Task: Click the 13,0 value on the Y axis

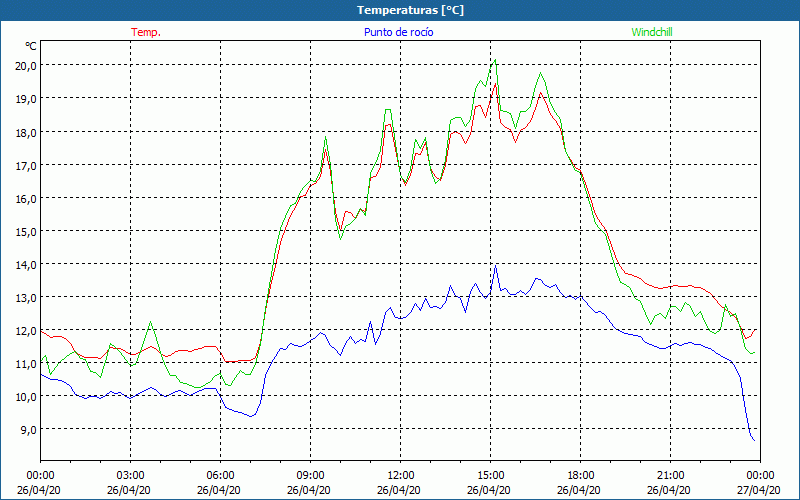Action: pos(26,297)
